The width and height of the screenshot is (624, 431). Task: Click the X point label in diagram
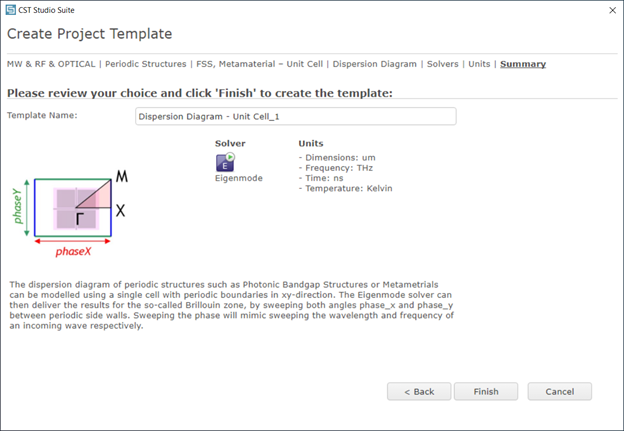[x=121, y=211]
